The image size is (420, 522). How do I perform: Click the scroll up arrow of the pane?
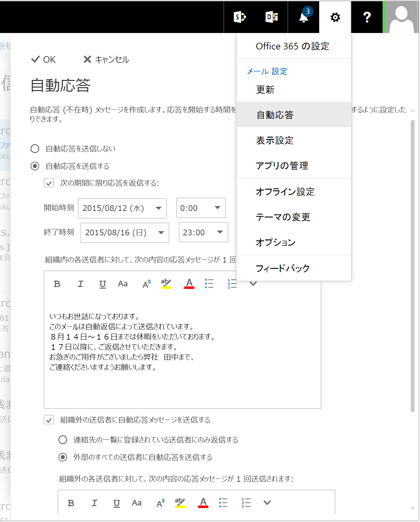[x=412, y=110]
